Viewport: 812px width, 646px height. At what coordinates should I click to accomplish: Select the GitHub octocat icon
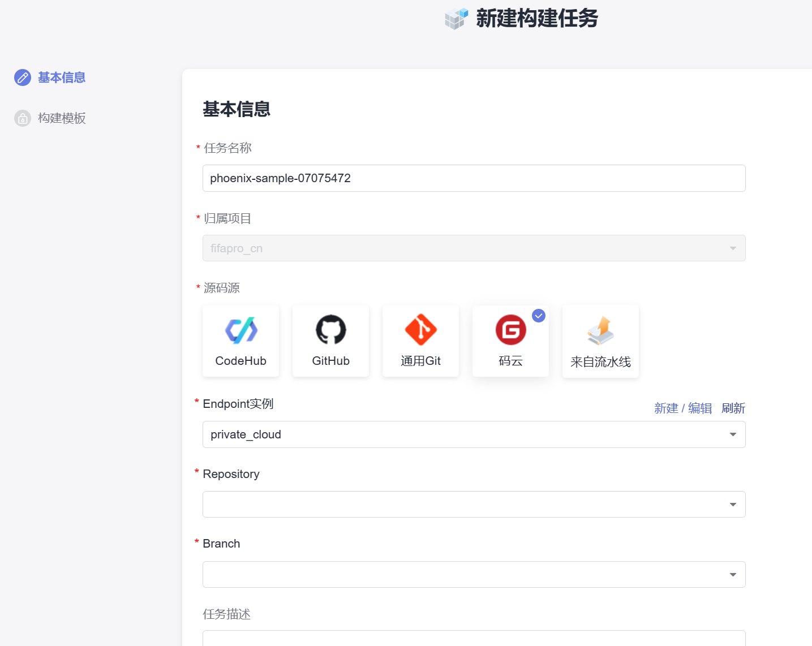(330, 330)
